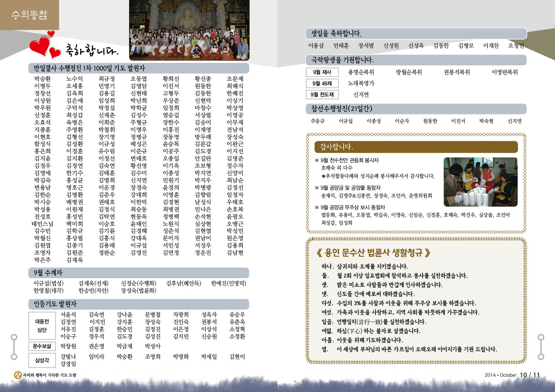Image resolution: width=555 pixels, height=392 pixels.
Task: Click the name 황선종 in the list
Action: click(203, 79)
